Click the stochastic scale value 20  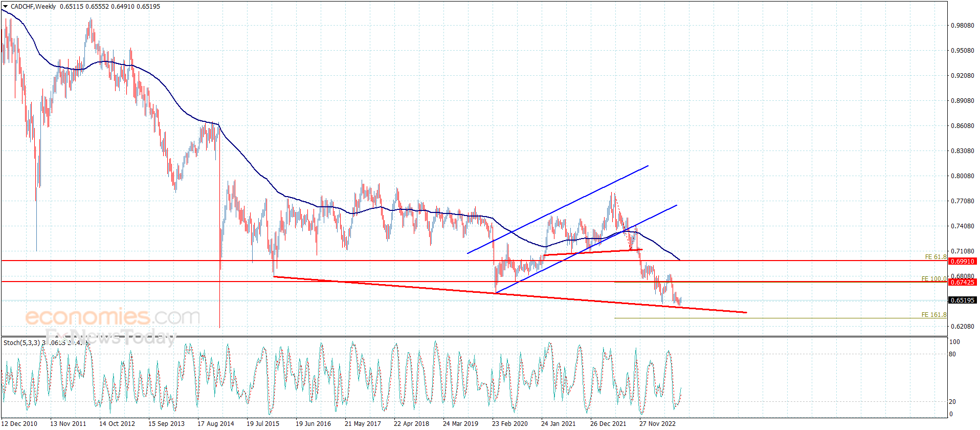(952, 402)
